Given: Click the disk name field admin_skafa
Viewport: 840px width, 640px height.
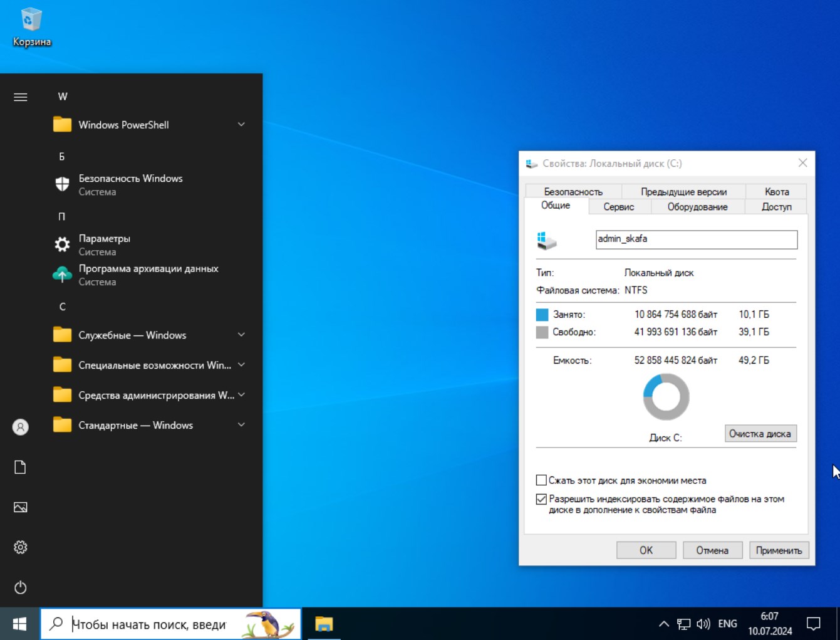Looking at the screenshot, I should click(x=696, y=239).
